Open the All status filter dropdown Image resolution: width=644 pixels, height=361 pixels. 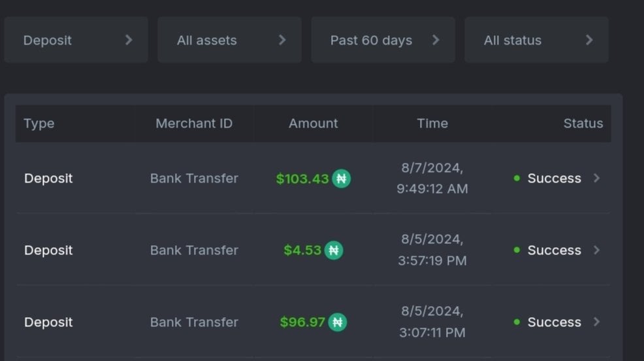(536, 40)
